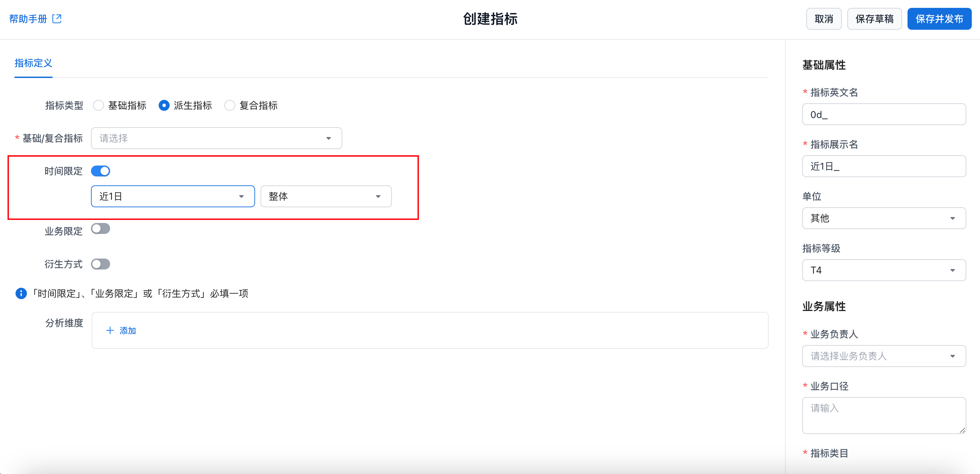Viewport: 980px width, 474px height.
Task: Select the 基础指标 radio button
Action: [x=98, y=105]
